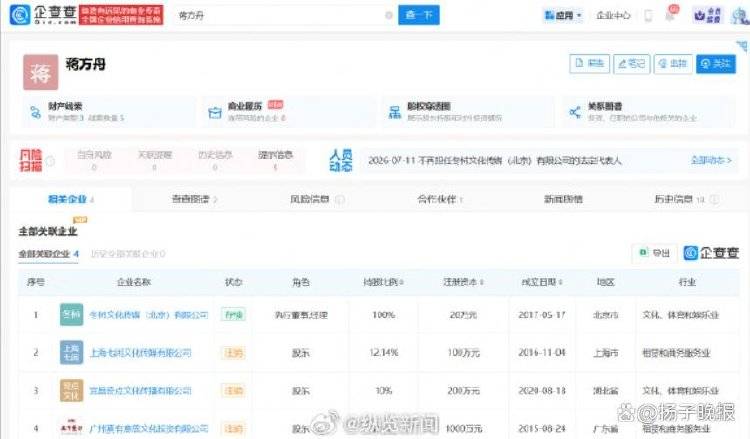The height and width of the screenshot is (439, 750).
Task: Open the 商业履历 card
Action: pos(288,111)
